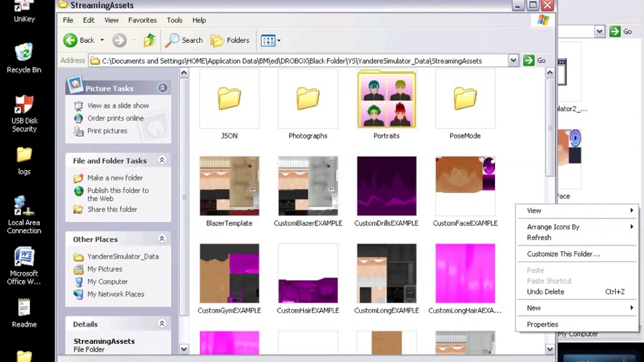644x362 pixels.
Task: Click the green Back arrow icon
Action: pyautogui.click(x=70, y=40)
